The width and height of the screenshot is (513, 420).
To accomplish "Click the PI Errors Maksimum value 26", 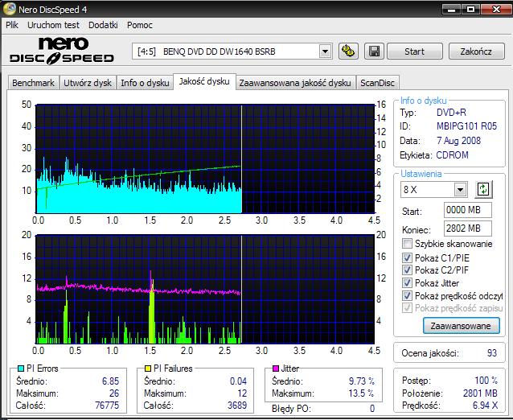I will [x=114, y=393].
